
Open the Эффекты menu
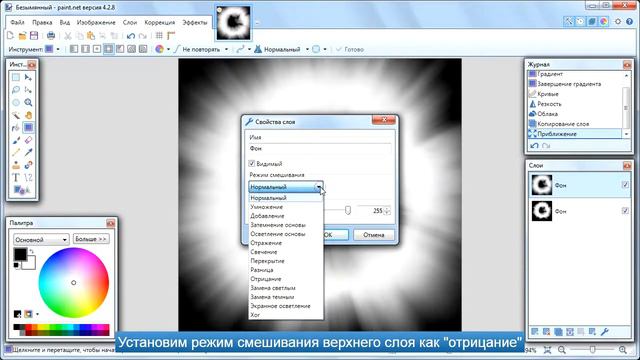click(x=195, y=22)
